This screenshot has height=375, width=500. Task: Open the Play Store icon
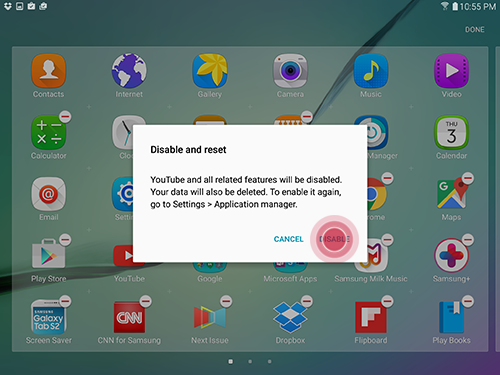point(49,254)
